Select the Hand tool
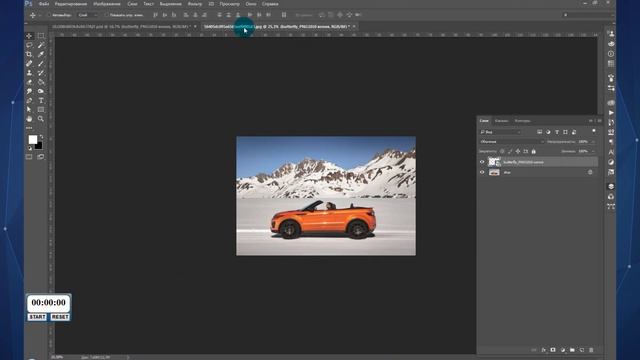The height and width of the screenshot is (360, 640). [29, 119]
